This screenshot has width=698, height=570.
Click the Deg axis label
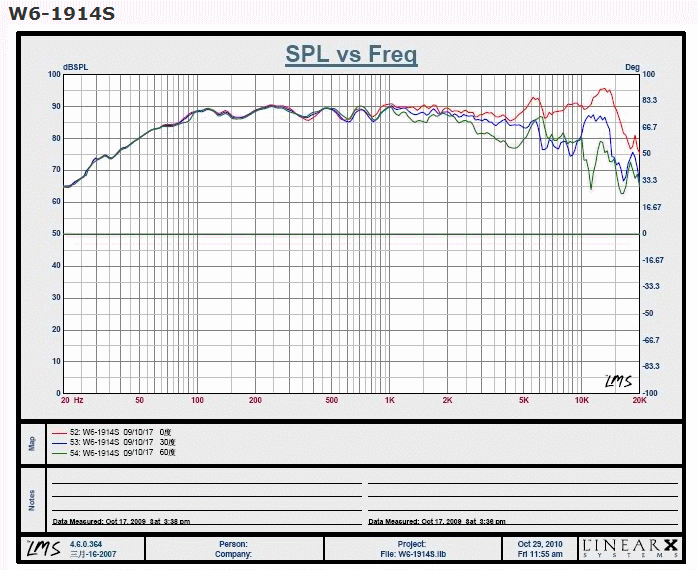[631, 67]
